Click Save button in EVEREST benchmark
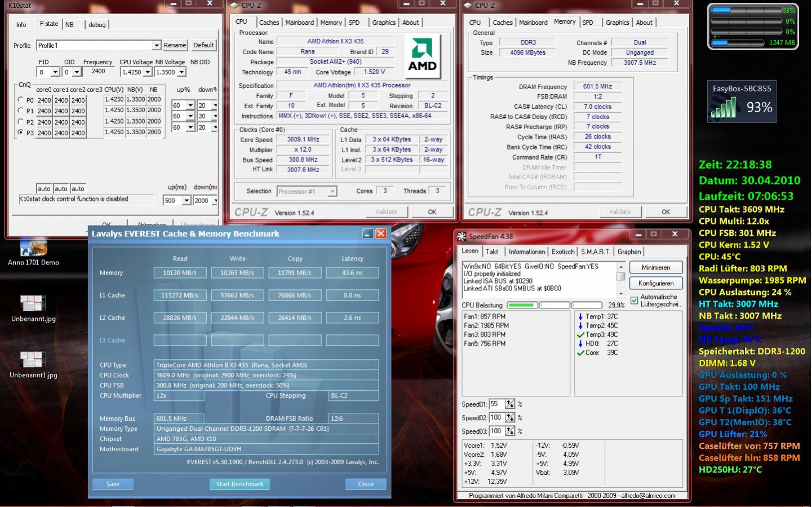This screenshot has height=507, width=812. pos(113,484)
